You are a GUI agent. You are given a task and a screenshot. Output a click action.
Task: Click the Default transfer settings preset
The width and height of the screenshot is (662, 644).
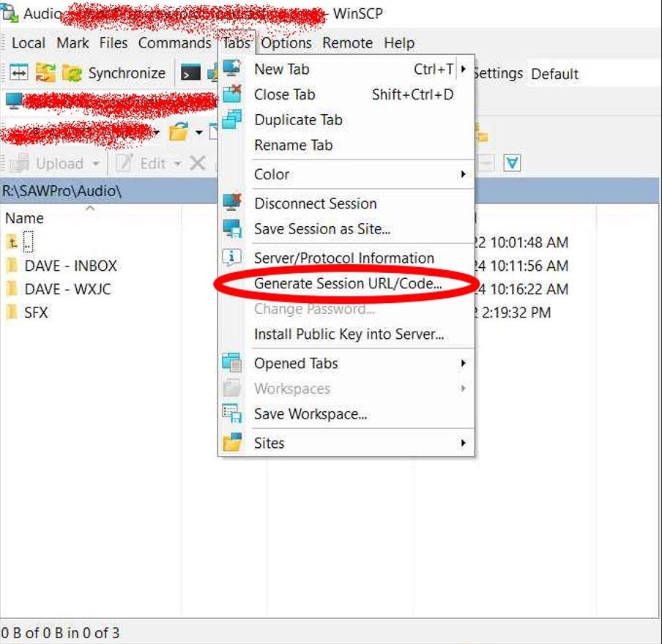(555, 74)
